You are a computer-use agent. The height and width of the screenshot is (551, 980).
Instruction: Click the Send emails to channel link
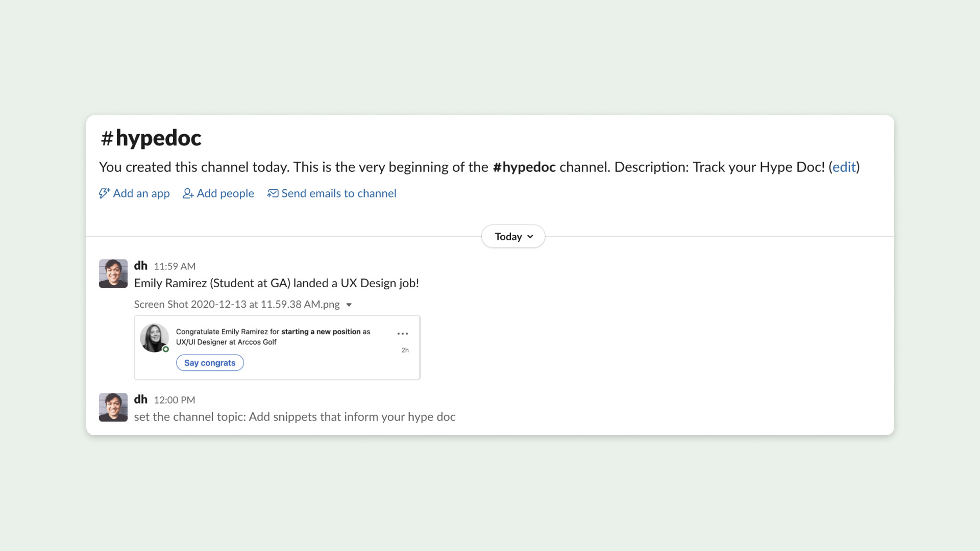pos(339,193)
